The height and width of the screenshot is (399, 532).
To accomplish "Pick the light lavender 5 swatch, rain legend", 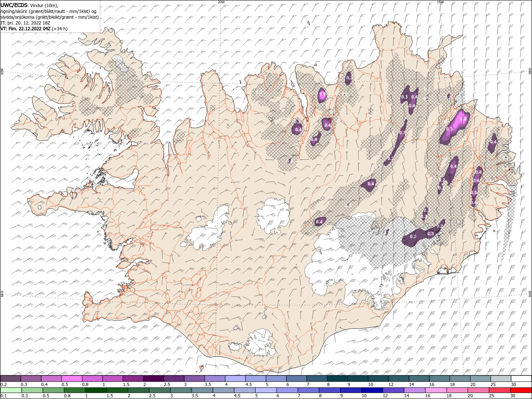I will click(266, 390).
